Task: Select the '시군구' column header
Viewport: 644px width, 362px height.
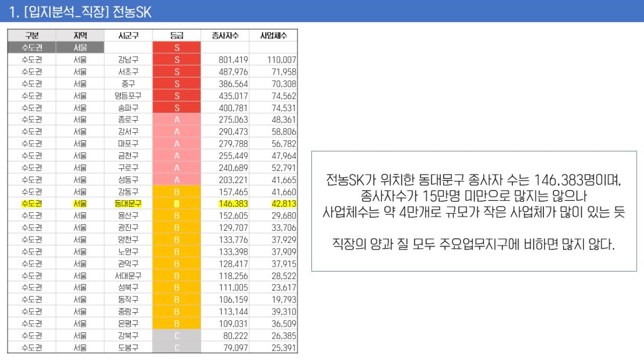Action: tap(128, 35)
